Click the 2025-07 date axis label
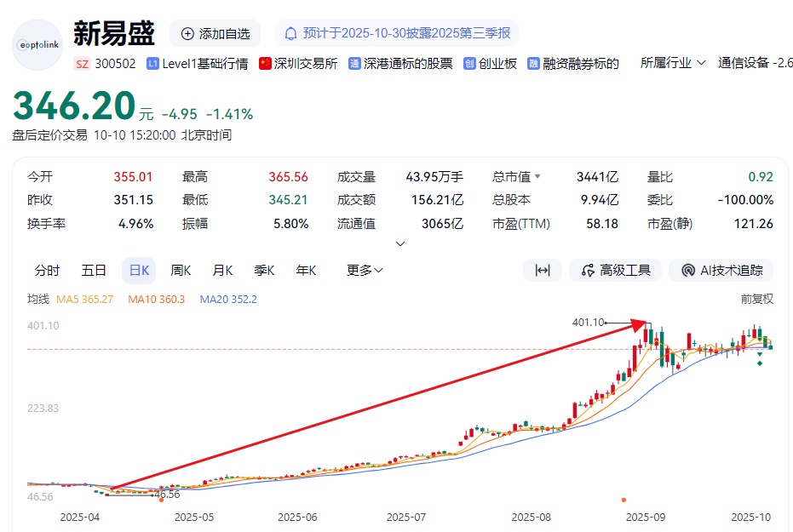This screenshot has height=532, width=793. [406, 518]
